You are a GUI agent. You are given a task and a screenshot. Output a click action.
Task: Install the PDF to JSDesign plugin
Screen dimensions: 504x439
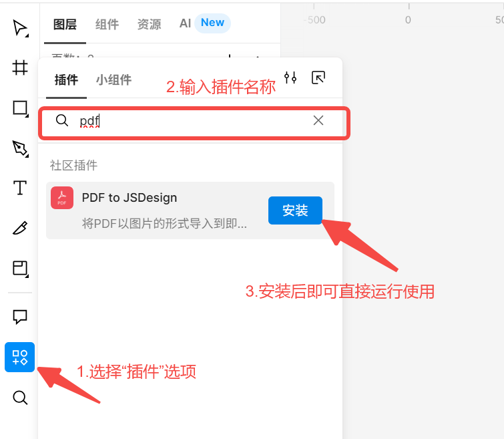[x=296, y=210]
